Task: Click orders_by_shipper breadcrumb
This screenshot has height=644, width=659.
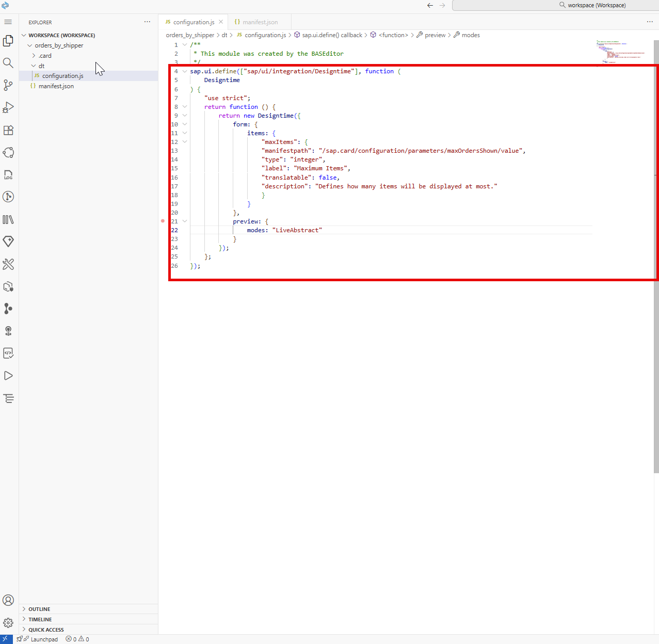Action: click(190, 35)
